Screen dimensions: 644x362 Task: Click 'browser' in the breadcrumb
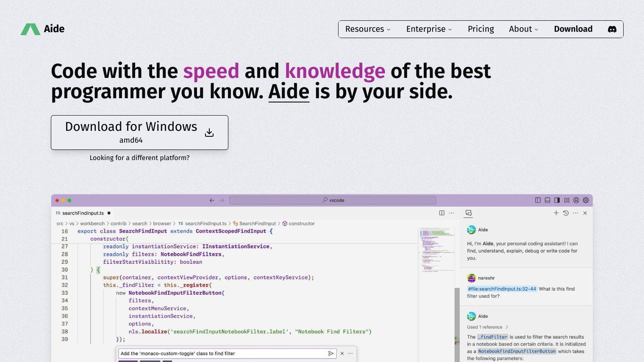(x=162, y=224)
